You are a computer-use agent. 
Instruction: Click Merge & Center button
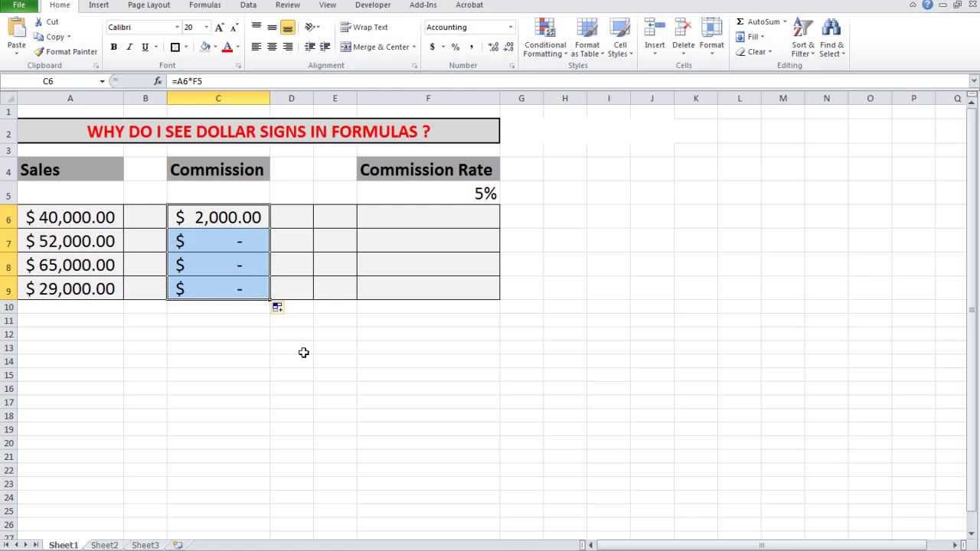pos(374,47)
